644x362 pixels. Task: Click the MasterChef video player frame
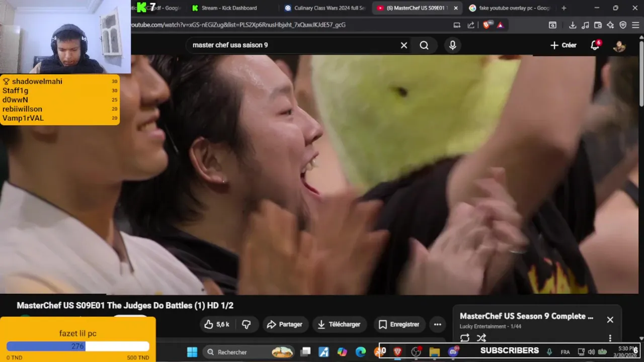[322, 174]
